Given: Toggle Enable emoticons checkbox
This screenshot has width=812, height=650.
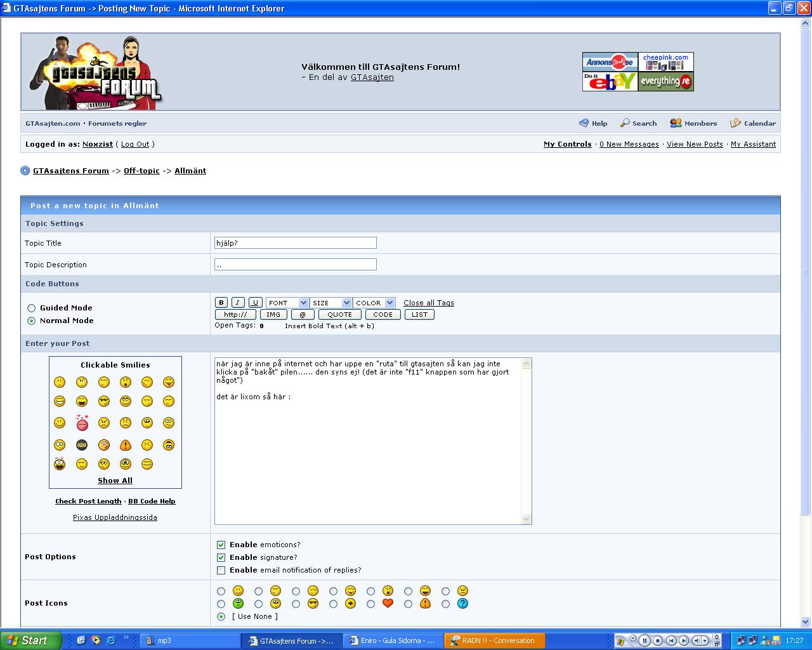Looking at the screenshot, I should [x=221, y=545].
